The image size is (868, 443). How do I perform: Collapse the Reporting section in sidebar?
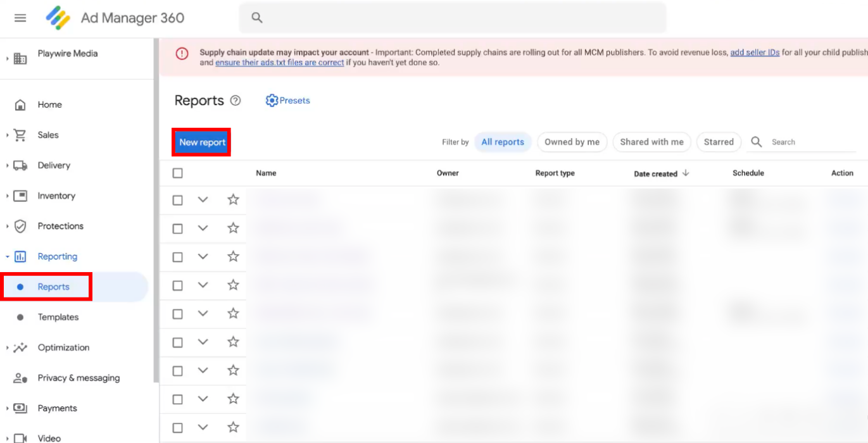(x=7, y=257)
